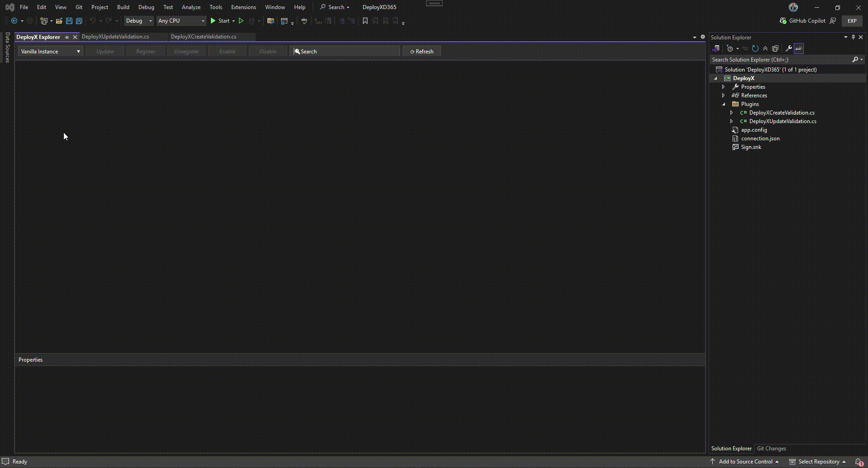This screenshot has width=868, height=468.
Task: Toggle Preview Selected Items in Solution Explorer
Action: [799, 48]
